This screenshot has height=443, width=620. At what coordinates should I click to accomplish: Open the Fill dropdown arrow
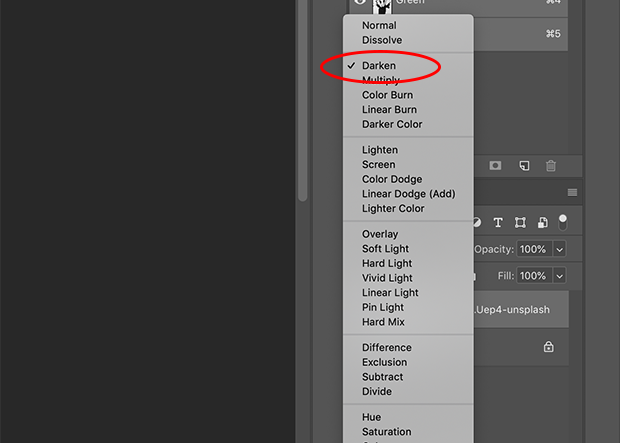coord(560,276)
